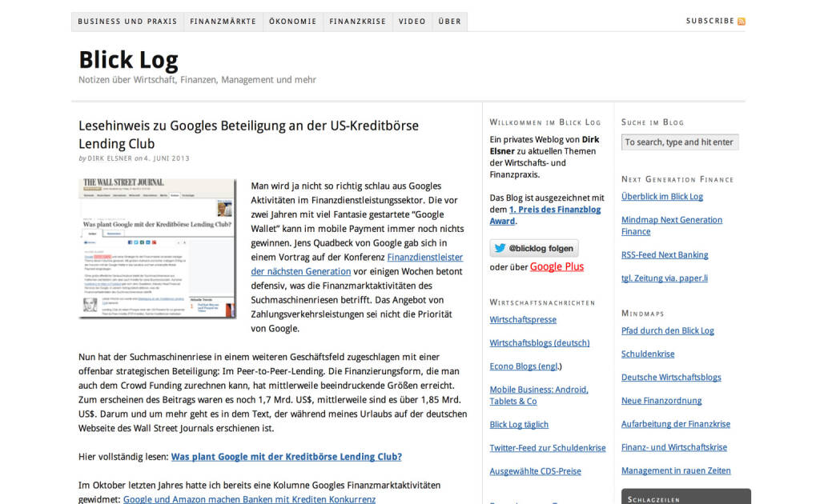
Task: Click the orange RSS feed icon
Action: 742,22
